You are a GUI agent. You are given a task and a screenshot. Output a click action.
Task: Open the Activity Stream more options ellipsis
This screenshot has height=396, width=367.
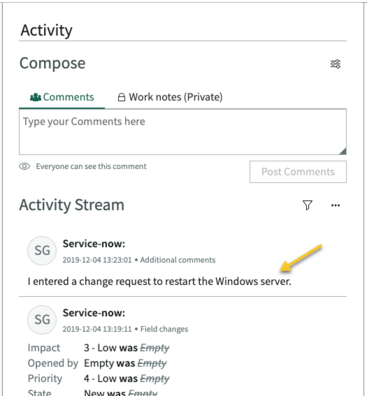coord(335,205)
